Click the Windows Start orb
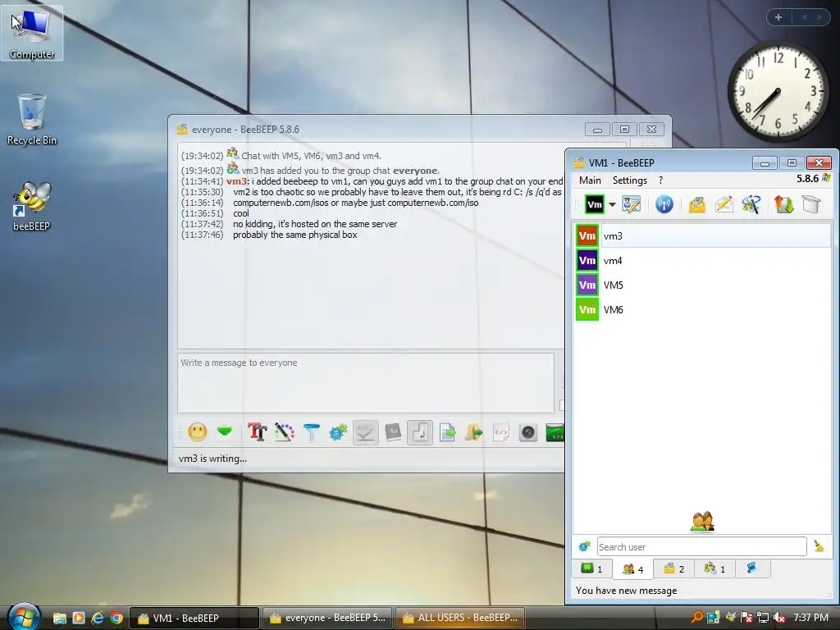 click(x=24, y=617)
